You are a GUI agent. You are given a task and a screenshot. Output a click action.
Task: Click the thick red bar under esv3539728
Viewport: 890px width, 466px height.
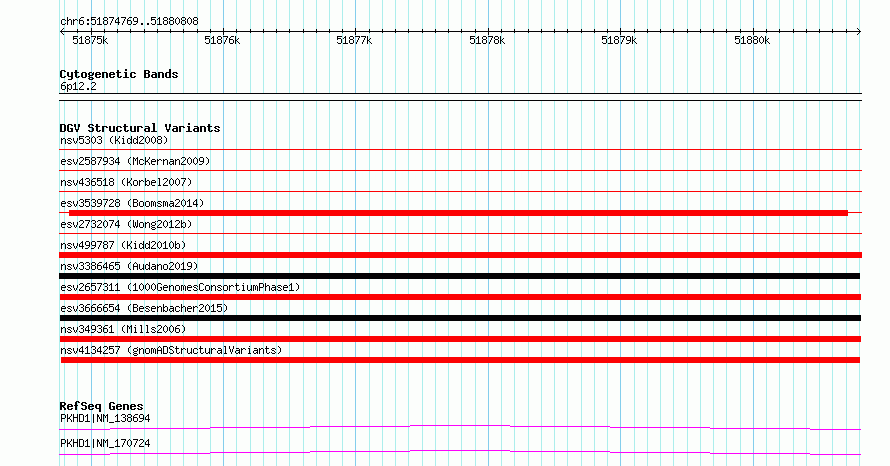click(459, 213)
